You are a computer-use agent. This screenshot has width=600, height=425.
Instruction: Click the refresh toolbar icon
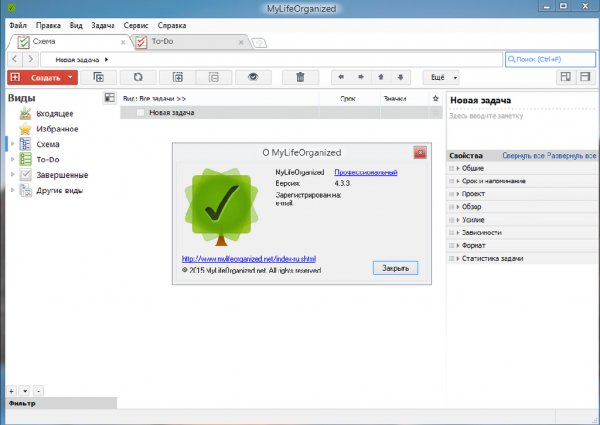pyautogui.click(x=138, y=77)
